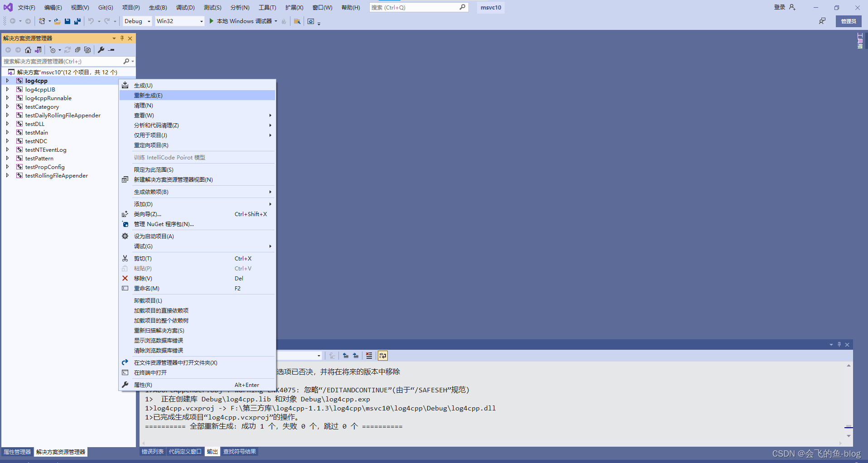This screenshot has width=868, height=463.
Task: Click the 管理员 button
Action: coord(849,21)
